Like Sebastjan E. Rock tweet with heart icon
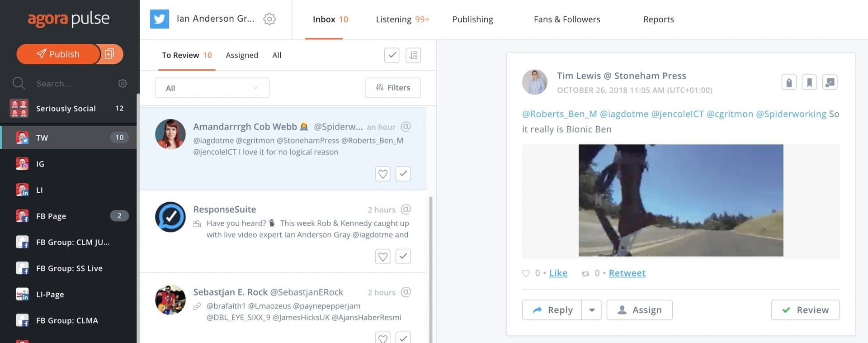The image size is (868, 343). pos(383,338)
